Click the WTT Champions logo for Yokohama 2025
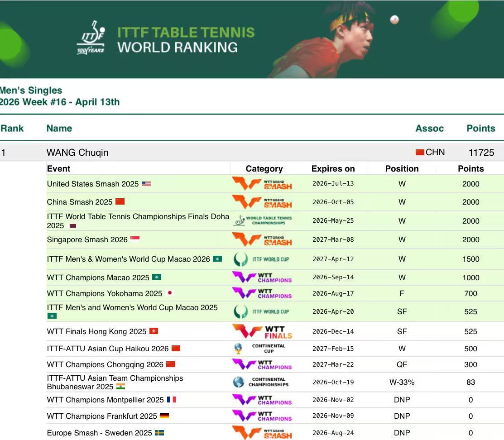Image resolution: width=504 pixels, height=440 pixels. [262, 293]
